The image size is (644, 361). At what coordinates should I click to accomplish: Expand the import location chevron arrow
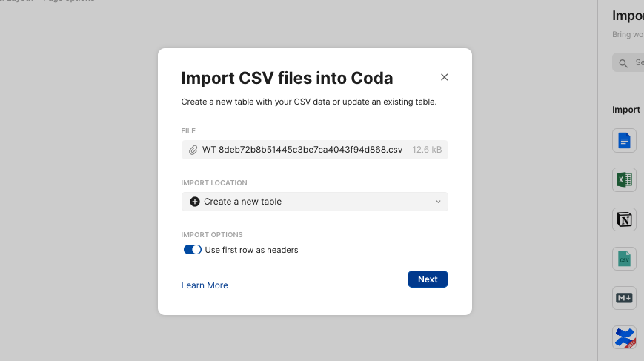click(x=438, y=202)
